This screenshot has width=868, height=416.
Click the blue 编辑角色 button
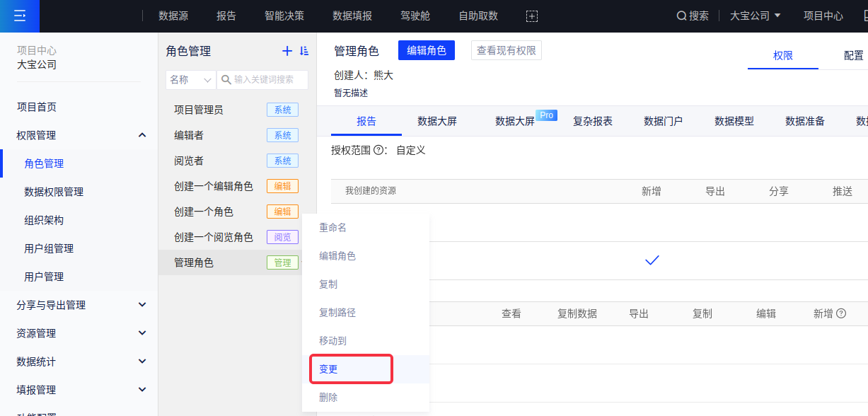(426, 50)
